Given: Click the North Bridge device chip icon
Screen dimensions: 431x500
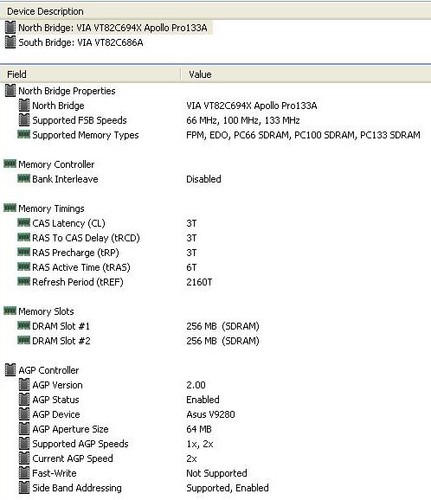Looking at the screenshot, I should pyautogui.click(x=10, y=28).
